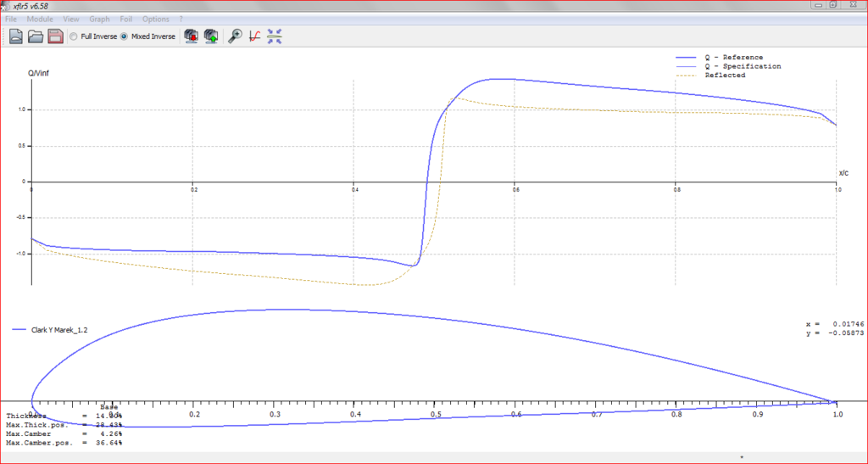
Task: Activate the magnifier zoom-in tool
Action: pyautogui.click(x=235, y=36)
